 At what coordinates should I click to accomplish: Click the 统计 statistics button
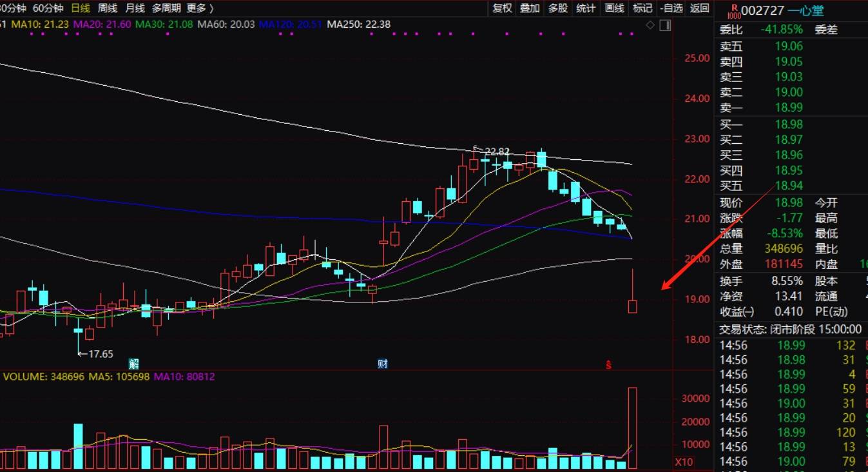coord(586,8)
